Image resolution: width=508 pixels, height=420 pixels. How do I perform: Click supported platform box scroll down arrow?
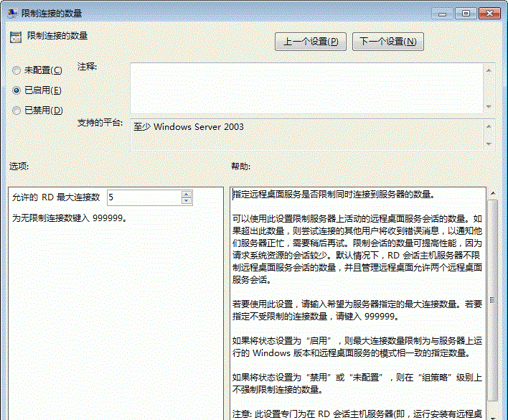(x=489, y=144)
